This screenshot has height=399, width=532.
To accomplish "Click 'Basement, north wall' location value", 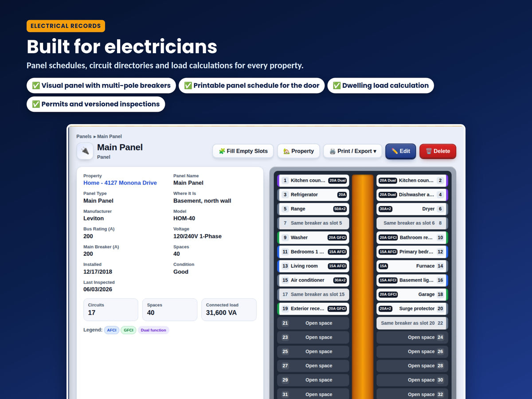I will point(202,200).
